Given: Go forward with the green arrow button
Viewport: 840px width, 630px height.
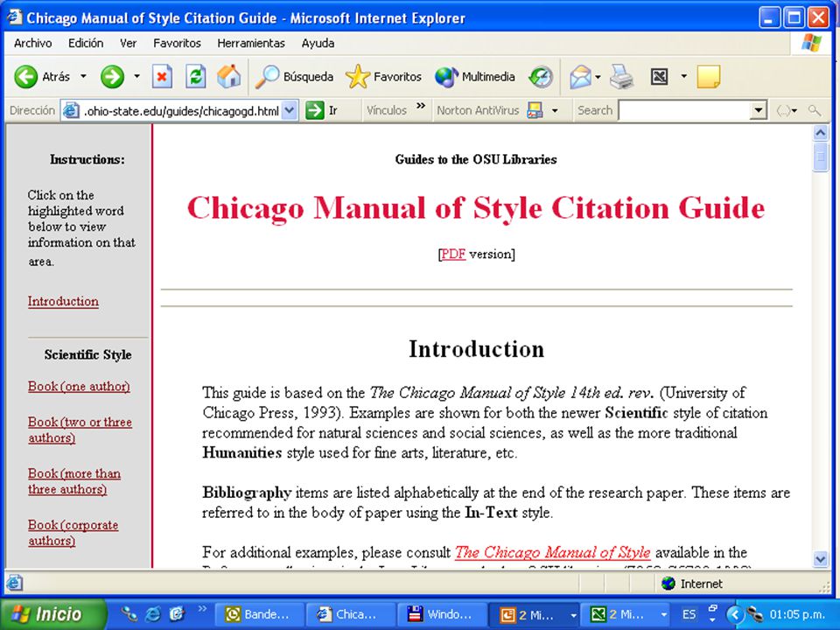Looking at the screenshot, I should coord(112,77).
